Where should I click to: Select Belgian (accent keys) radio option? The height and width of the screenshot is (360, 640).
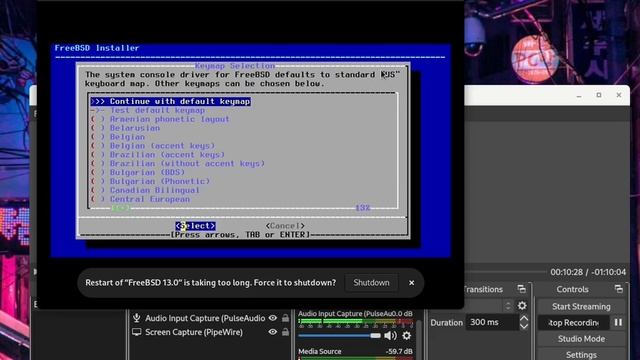click(x=153, y=146)
